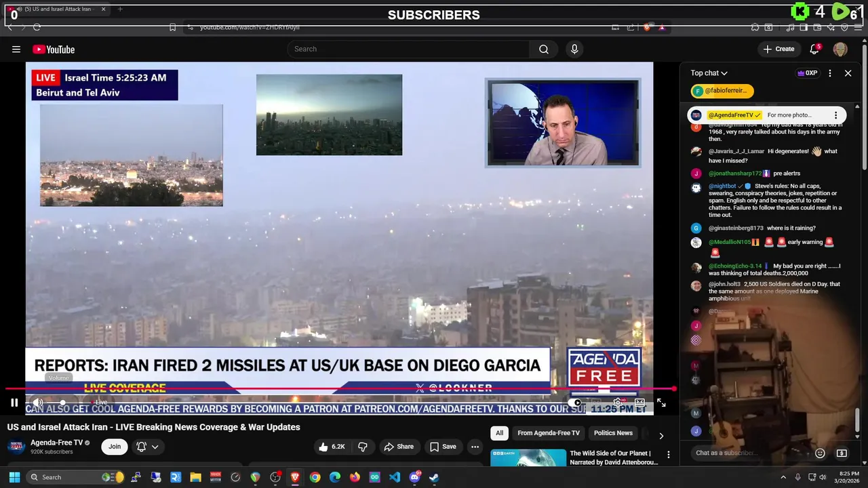This screenshot has height=488, width=868.
Task: Select the From Agenda-Free TV chip
Action: (549, 433)
